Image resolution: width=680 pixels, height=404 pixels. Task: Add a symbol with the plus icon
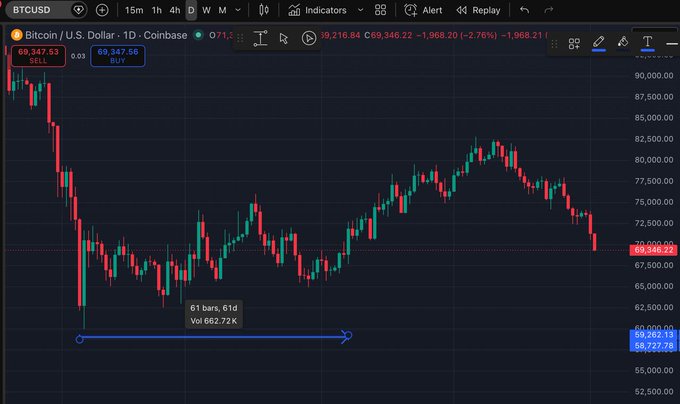102,10
